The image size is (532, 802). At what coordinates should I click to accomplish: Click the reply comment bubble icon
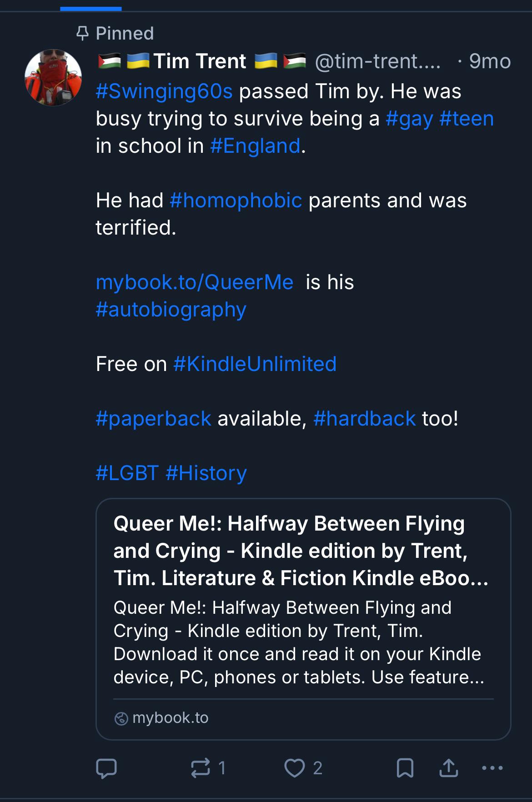point(106,768)
